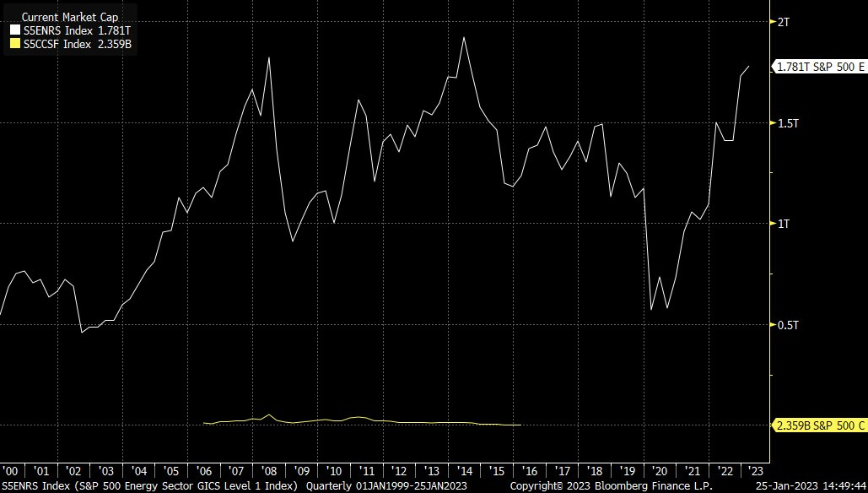Select the 'S5CCSF Index 2.359B' legend entry
Viewport: 868px width, 493px height.
pos(77,44)
